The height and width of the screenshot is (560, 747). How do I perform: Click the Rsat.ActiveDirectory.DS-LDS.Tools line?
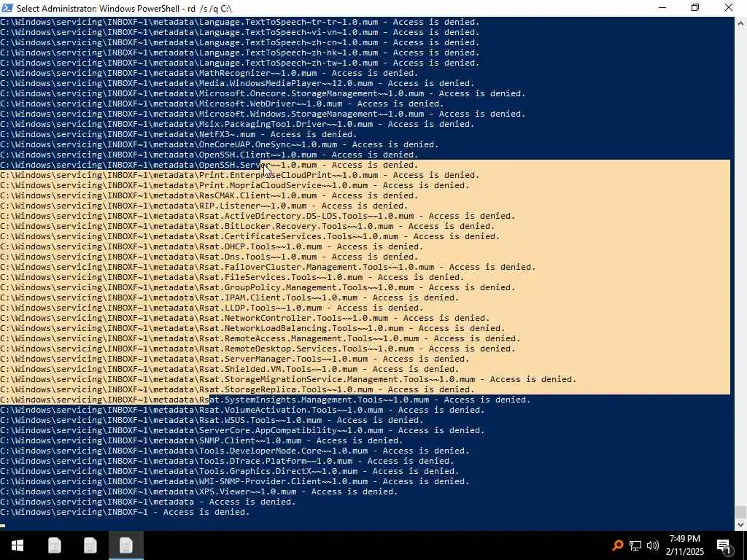(x=258, y=216)
